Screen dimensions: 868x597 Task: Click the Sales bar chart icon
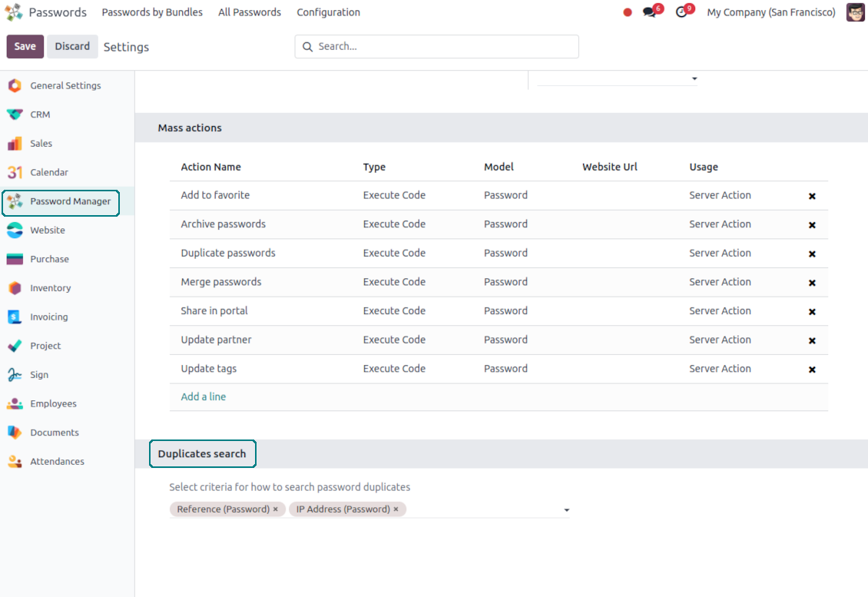click(15, 144)
